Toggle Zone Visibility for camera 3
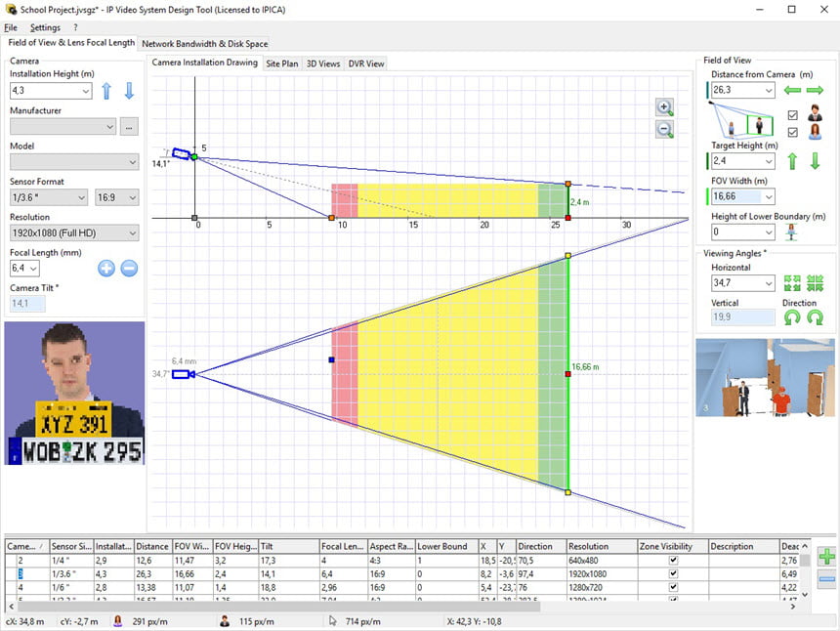The height and width of the screenshot is (631, 840). pos(673,573)
